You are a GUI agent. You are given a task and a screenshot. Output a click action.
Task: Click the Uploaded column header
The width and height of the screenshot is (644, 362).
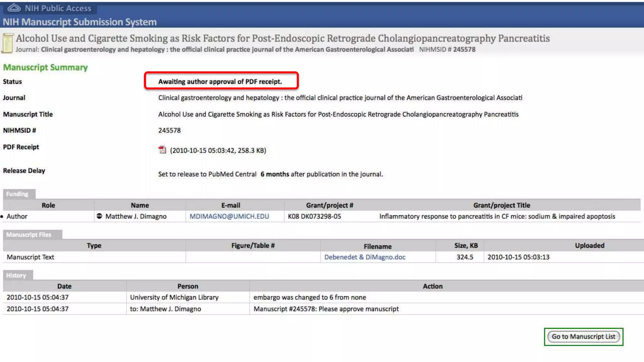(x=590, y=246)
